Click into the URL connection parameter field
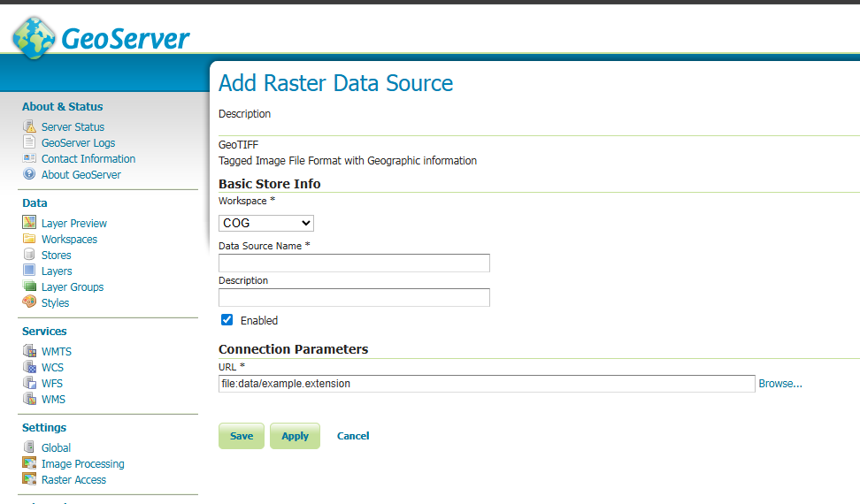The width and height of the screenshot is (860, 504). [486, 384]
